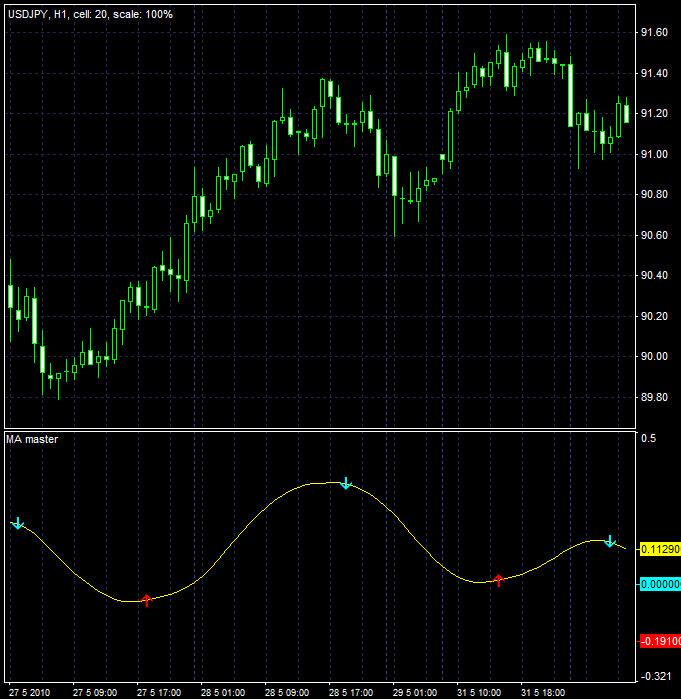Image resolution: width=681 pixels, height=699 pixels.
Task: Click the 0.5 indicator scale label
Action: pos(648,439)
